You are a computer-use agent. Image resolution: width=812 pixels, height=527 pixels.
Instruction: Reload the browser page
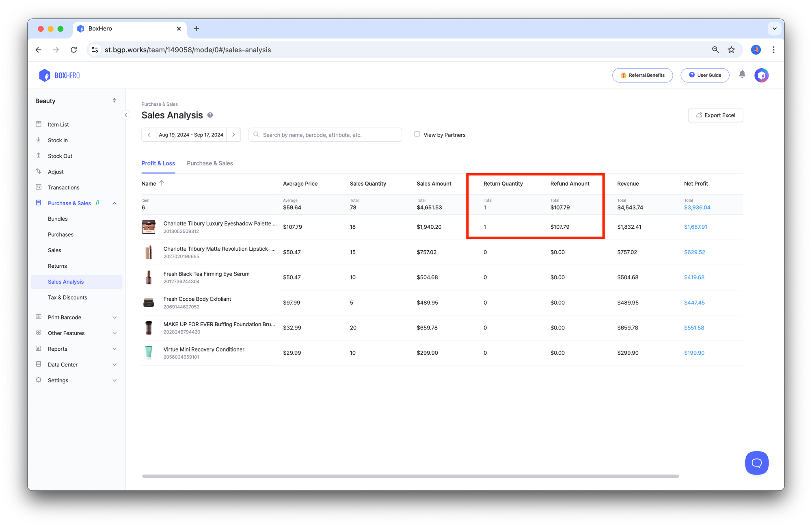pos(73,50)
